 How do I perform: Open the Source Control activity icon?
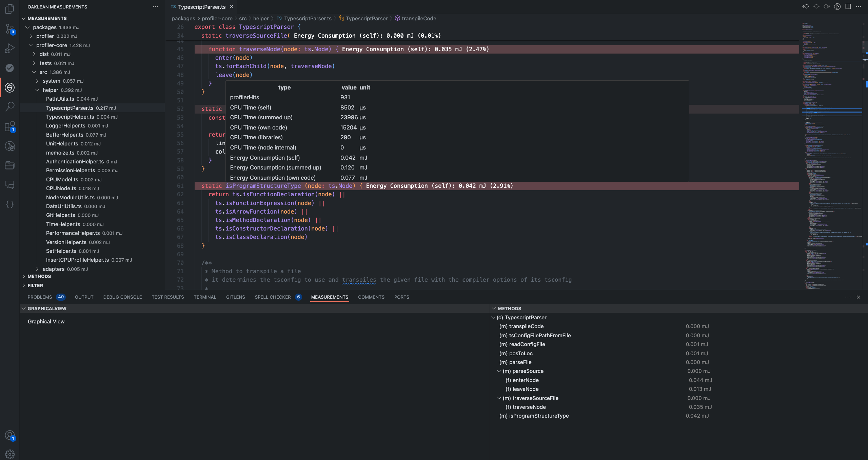tap(9, 29)
